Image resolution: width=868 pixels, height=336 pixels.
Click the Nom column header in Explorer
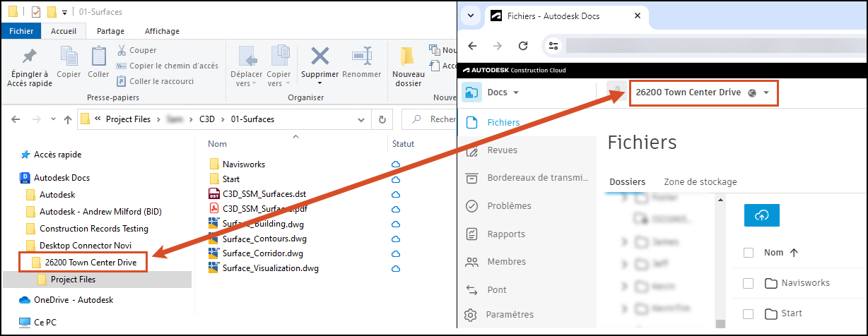(218, 144)
